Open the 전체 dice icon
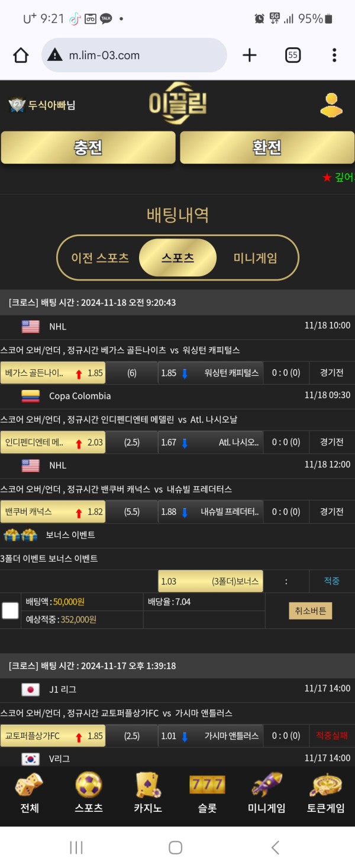The width and height of the screenshot is (355, 868). (29, 785)
